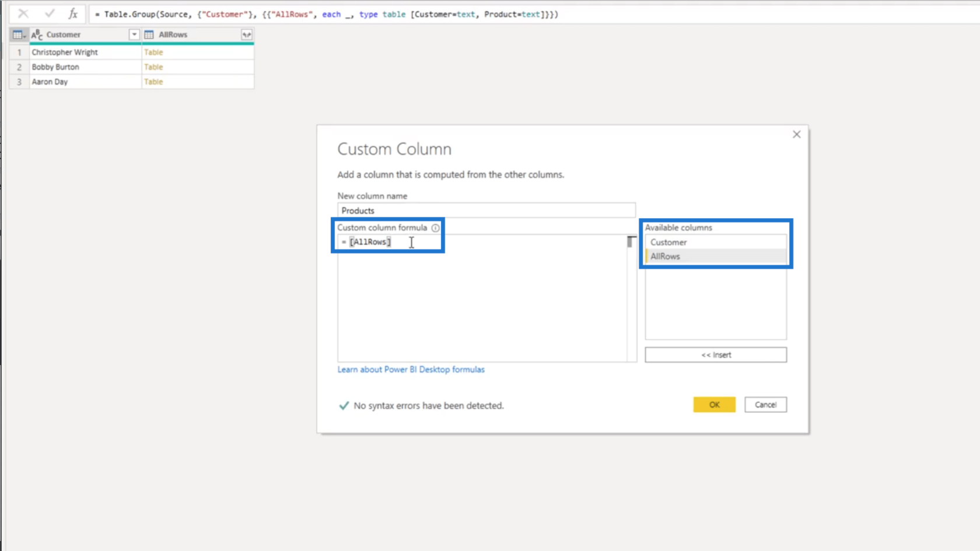
Task: Click the formula bar cancel X icon
Action: pyautogui.click(x=23, y=13)
